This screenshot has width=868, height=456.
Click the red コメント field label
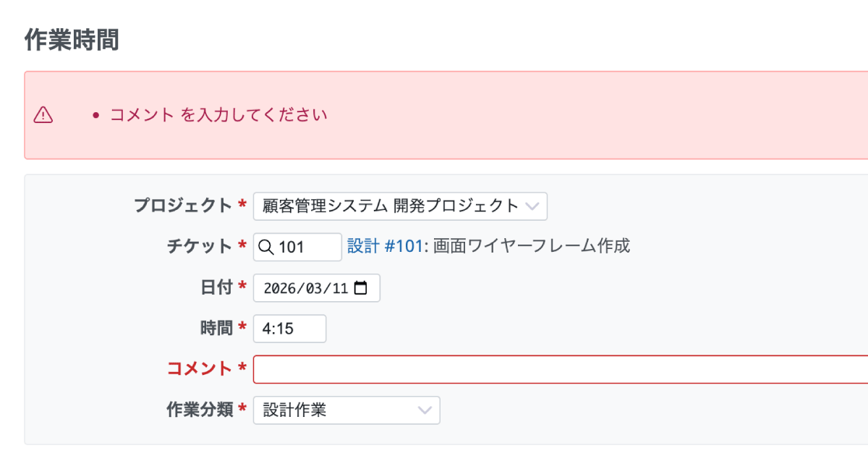click(199, 368)
